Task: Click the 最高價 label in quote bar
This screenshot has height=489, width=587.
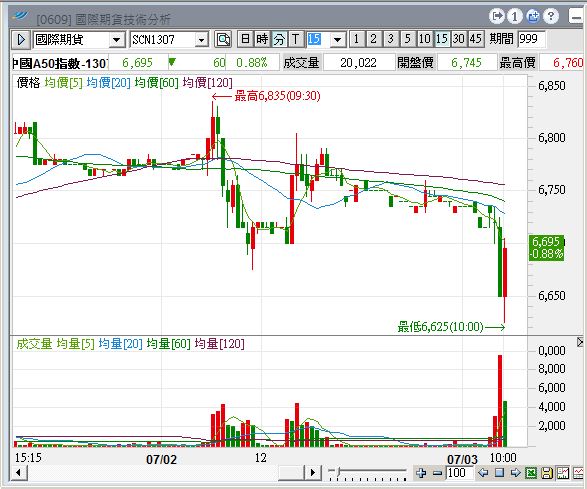Action: 517,63
